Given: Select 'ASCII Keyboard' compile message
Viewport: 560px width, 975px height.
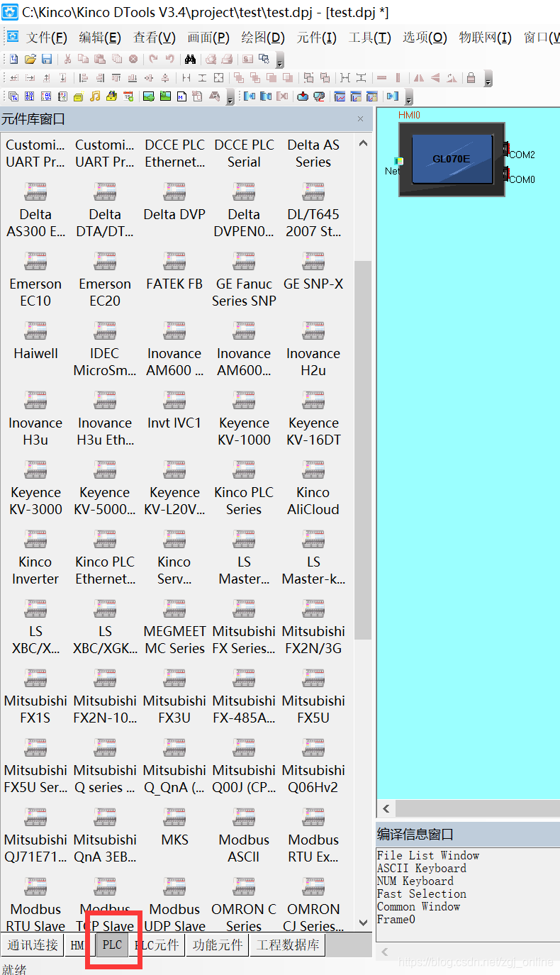Looking at the screenshot, I should [x=422, y=868].
